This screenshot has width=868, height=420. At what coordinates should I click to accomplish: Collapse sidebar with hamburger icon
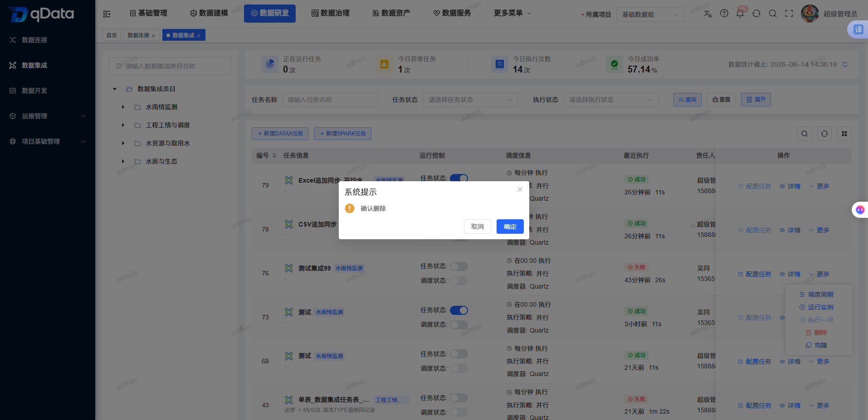(x=107, y=14)
